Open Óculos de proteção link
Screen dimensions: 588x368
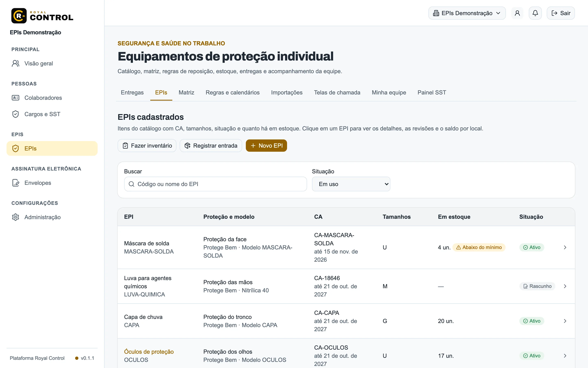149,352
